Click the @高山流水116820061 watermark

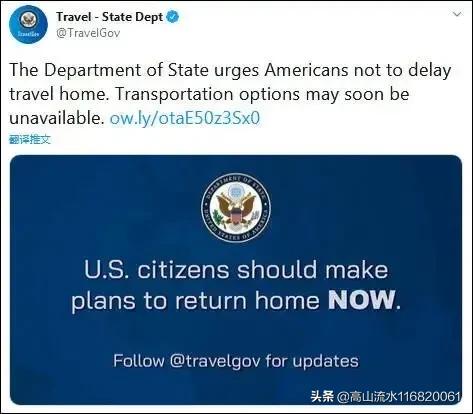tap(399, 396)
